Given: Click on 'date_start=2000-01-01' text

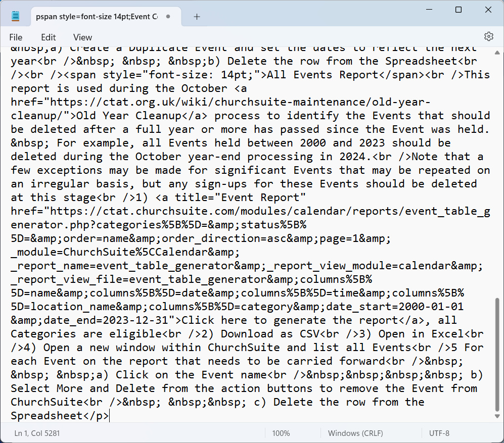Looking at the screenshot, I should pos(395,307).
